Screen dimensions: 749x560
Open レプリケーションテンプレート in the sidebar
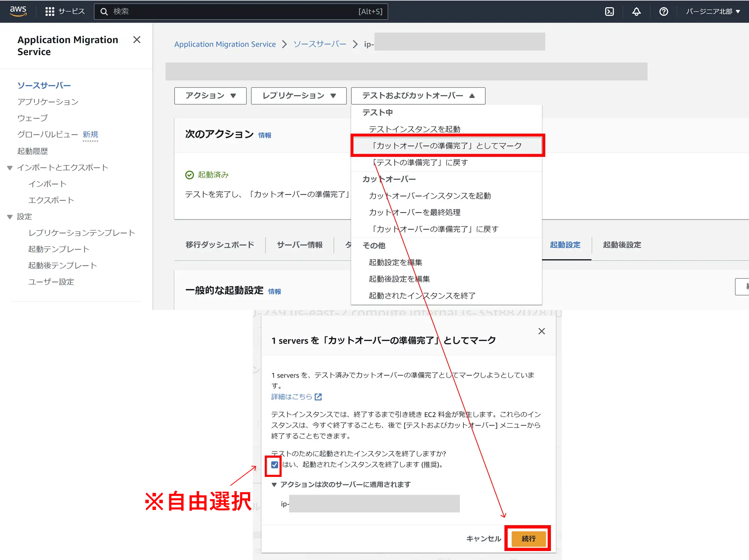click(x=82, y=233)
